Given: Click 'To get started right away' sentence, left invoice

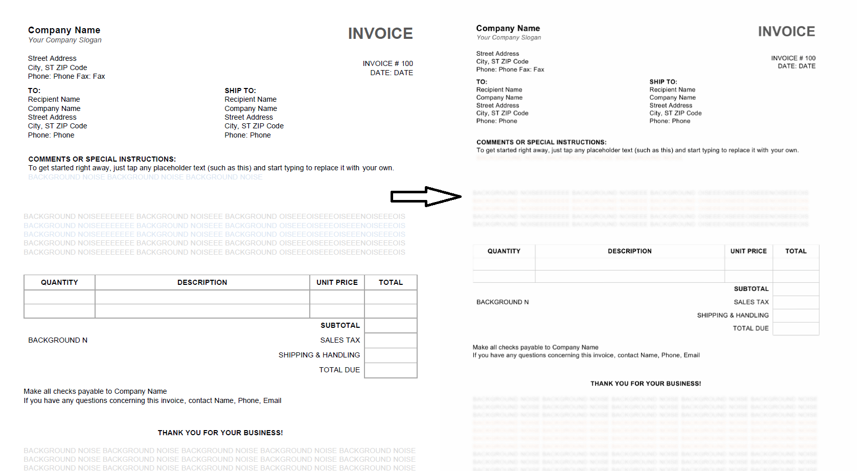Looking at the screenshot, I should click(x=211, y=168).
